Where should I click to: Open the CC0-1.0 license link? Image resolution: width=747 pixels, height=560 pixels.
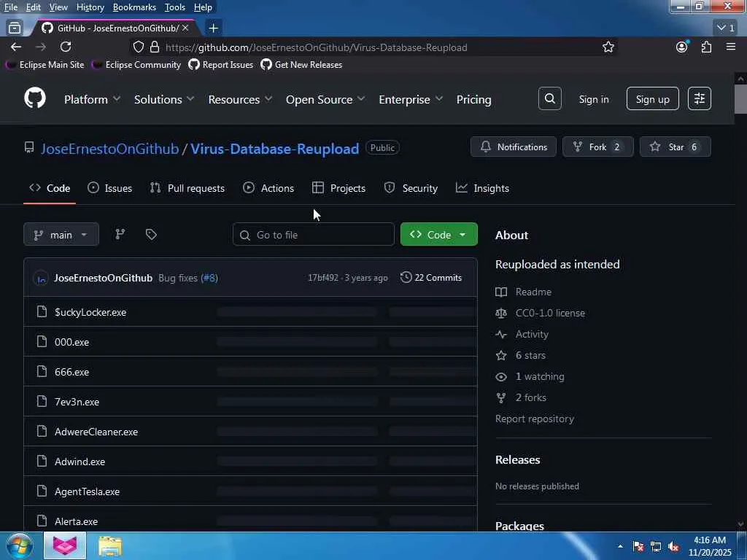[550, 313]
